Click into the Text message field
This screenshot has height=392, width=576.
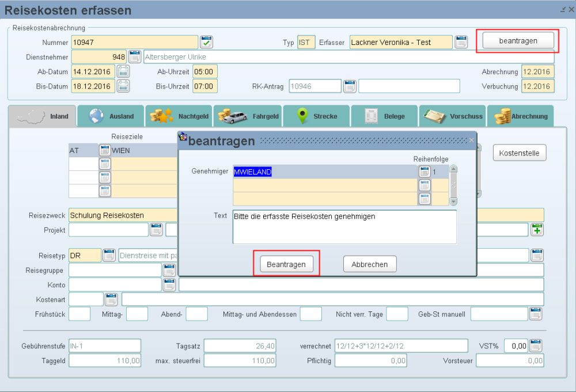point(344,227)
